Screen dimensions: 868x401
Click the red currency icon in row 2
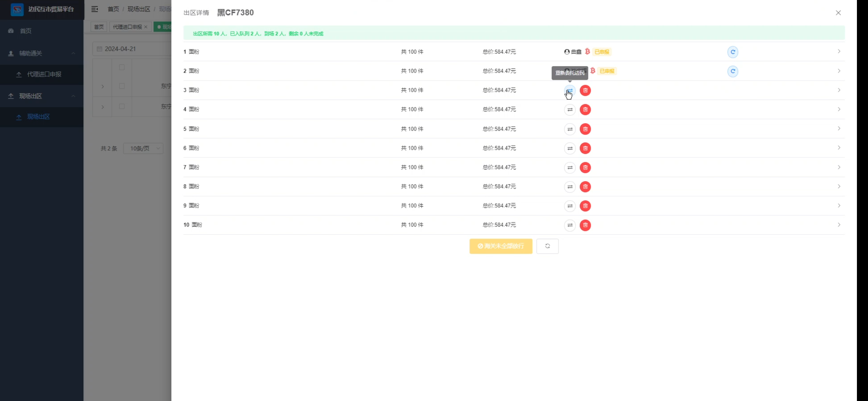[593, 71]
